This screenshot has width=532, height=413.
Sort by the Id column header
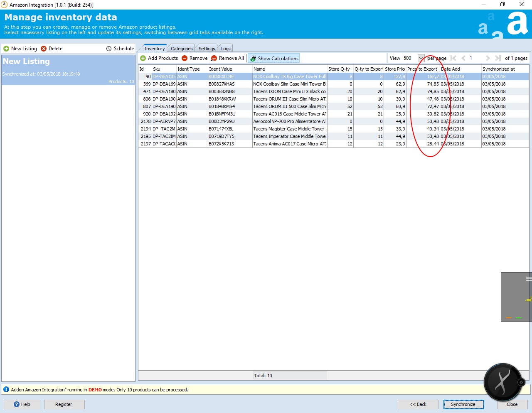click(x=145, y=69)
